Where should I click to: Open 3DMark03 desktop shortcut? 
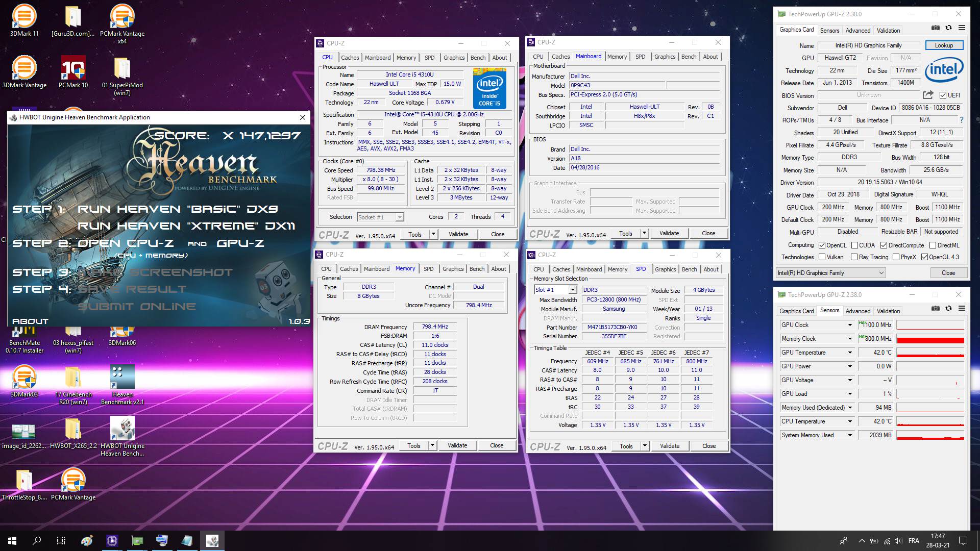click(24, 381)
